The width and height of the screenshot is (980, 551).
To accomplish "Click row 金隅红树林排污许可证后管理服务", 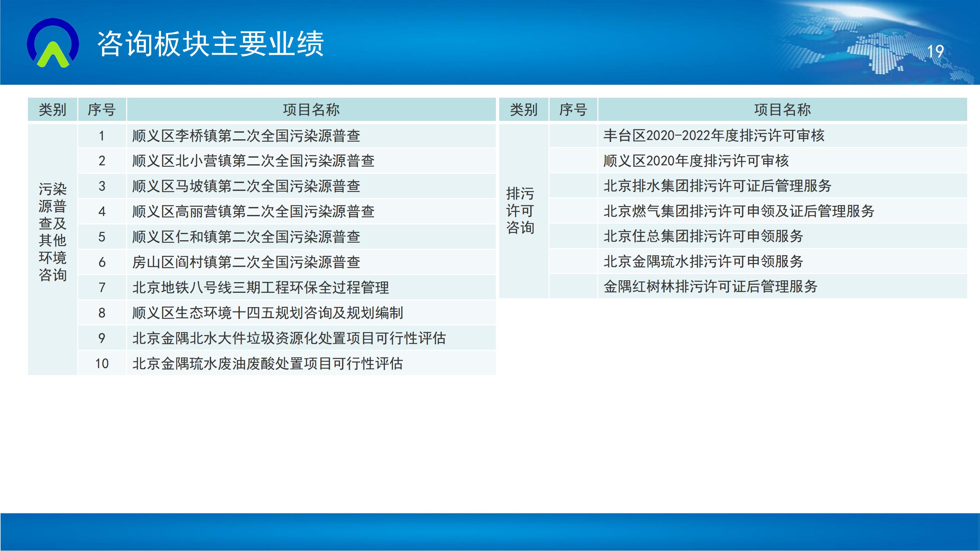I will pos(710,287).
